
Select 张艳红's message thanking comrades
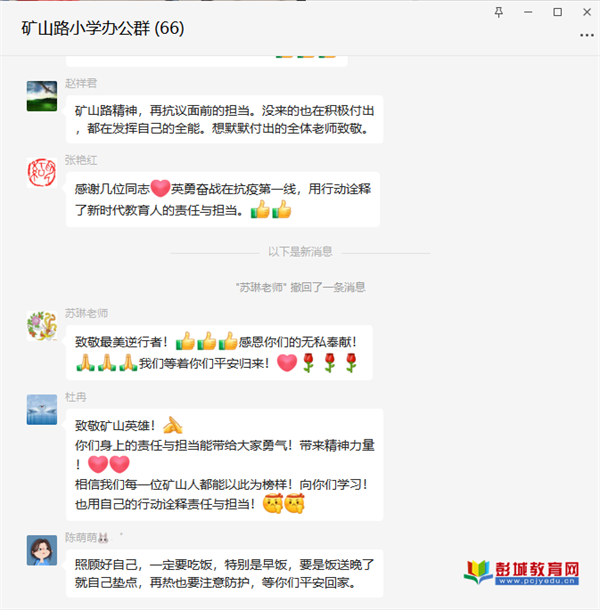coord(223,200)
